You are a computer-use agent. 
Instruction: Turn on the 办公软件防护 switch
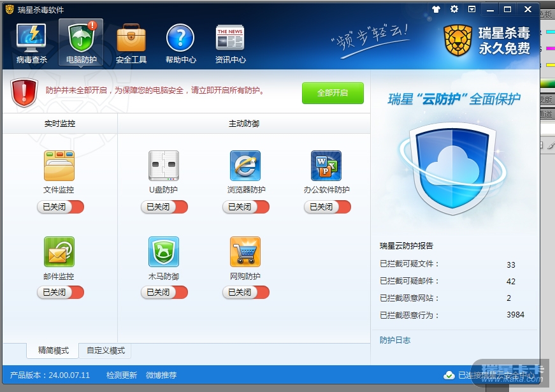coord(328,207)
